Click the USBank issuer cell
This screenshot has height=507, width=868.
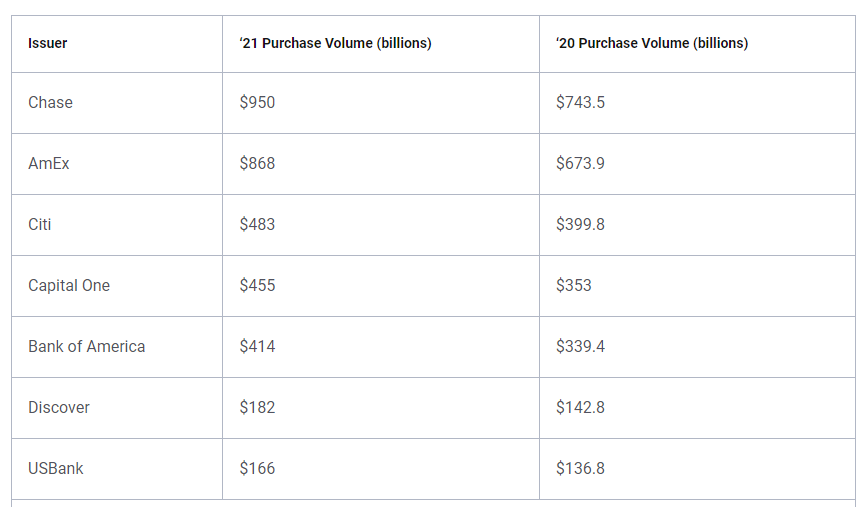pos(55,468)
